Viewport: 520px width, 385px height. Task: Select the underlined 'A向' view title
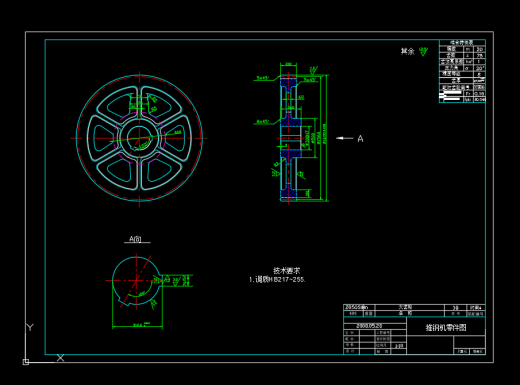click(136, 239)
